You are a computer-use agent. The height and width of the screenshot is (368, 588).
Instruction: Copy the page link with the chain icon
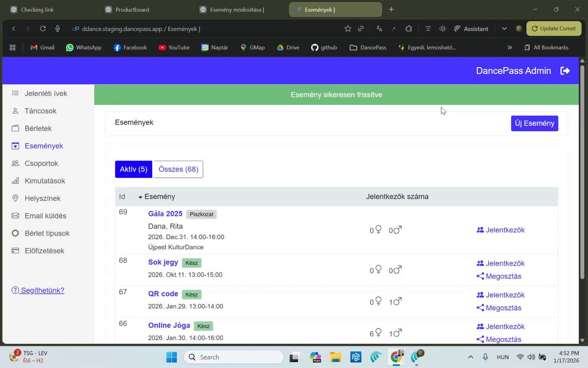click(361, 29)
